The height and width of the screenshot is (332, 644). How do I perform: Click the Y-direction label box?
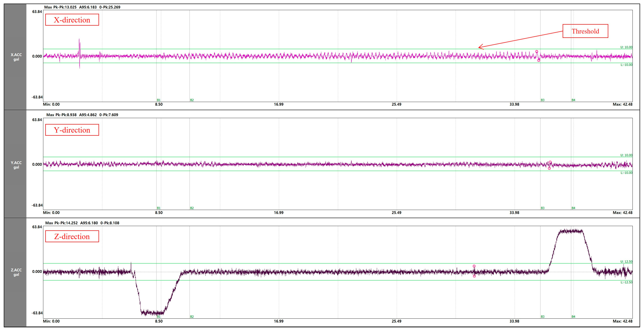coord(72,130)
